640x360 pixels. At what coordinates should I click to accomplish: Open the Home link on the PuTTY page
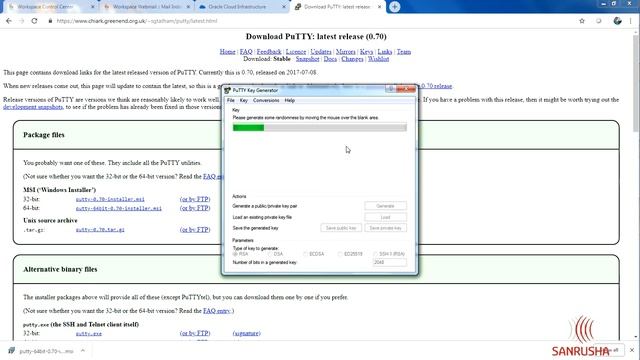coord(227,51)
